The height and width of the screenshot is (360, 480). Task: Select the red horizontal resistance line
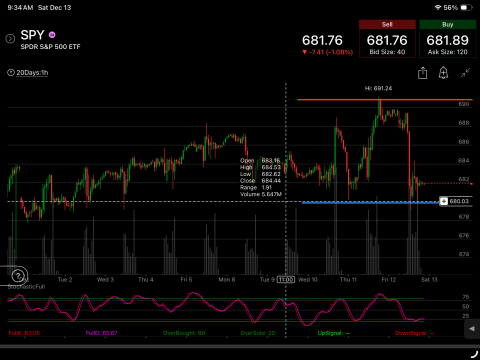point(385,100)
